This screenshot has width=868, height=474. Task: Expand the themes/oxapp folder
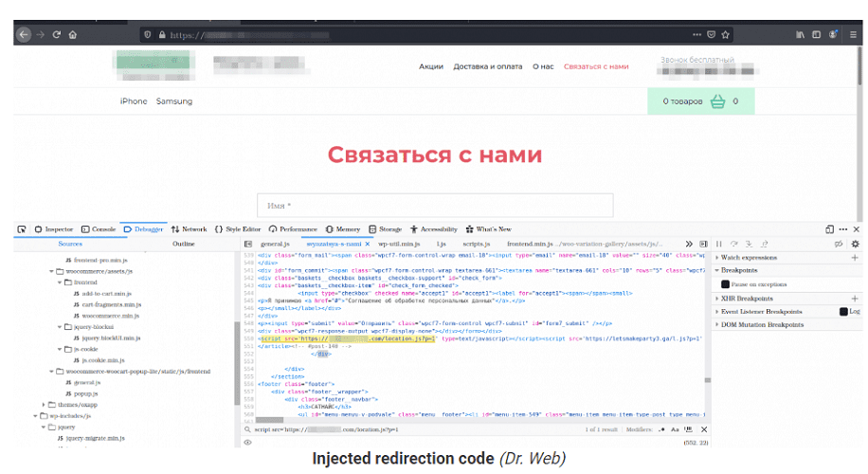pyautogui.click(x=44, y=405)
